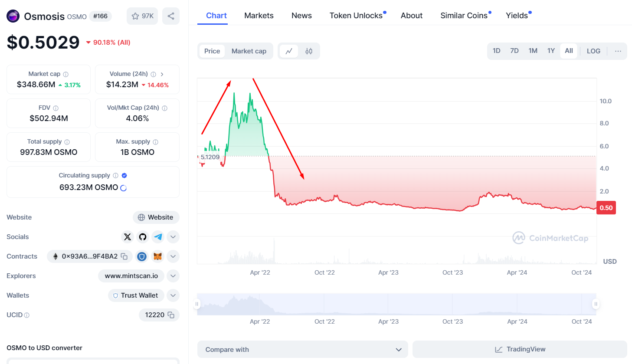Open the About tab
The width and height of the screenshot is (632, 364).
[412, 16]
